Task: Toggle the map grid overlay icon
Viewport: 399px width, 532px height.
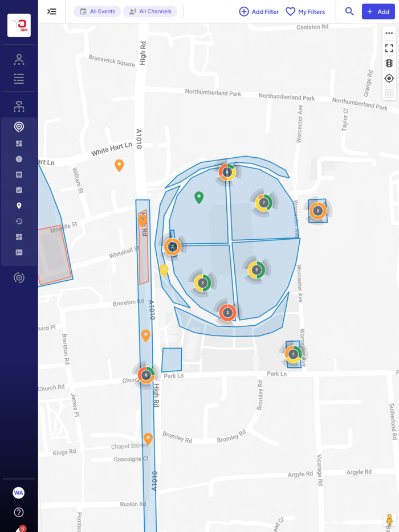Action: tap(389, 93)
